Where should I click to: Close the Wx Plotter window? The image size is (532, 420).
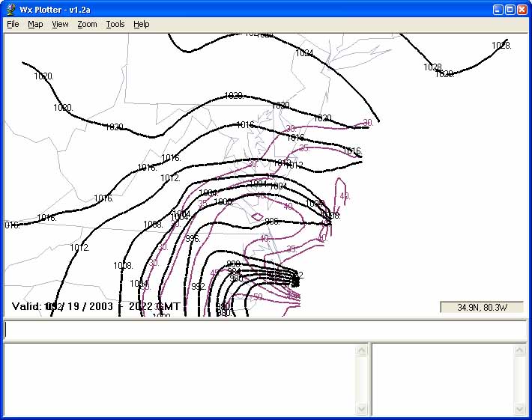pos(522,10)
